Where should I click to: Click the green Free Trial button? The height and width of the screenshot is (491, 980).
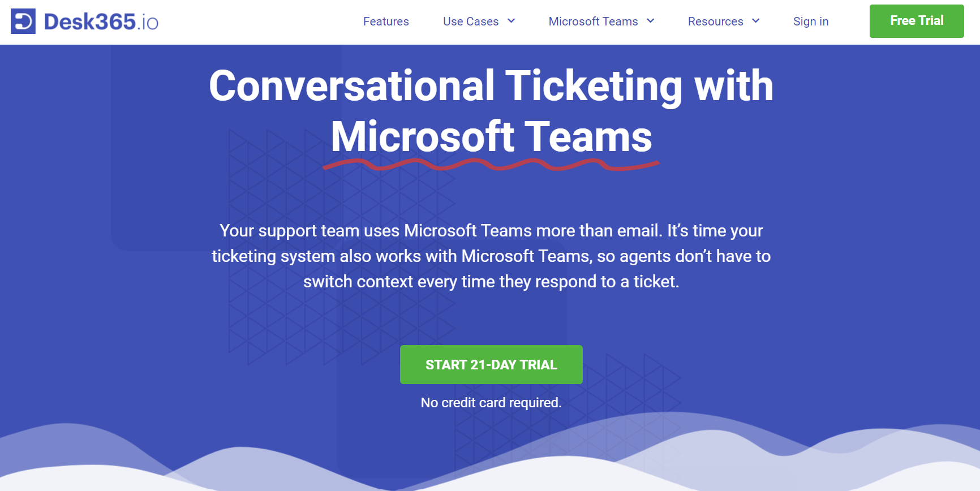point(917,21)
